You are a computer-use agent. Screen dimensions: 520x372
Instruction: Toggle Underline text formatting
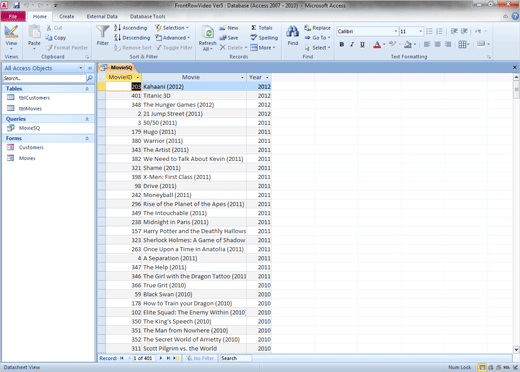362,44
